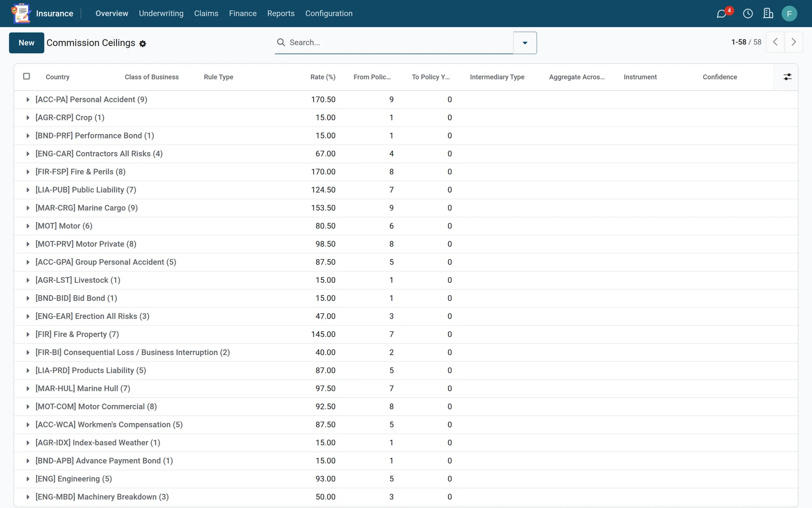
Task: Expand the Group Personal Accident group
Action: pos(406,262)
